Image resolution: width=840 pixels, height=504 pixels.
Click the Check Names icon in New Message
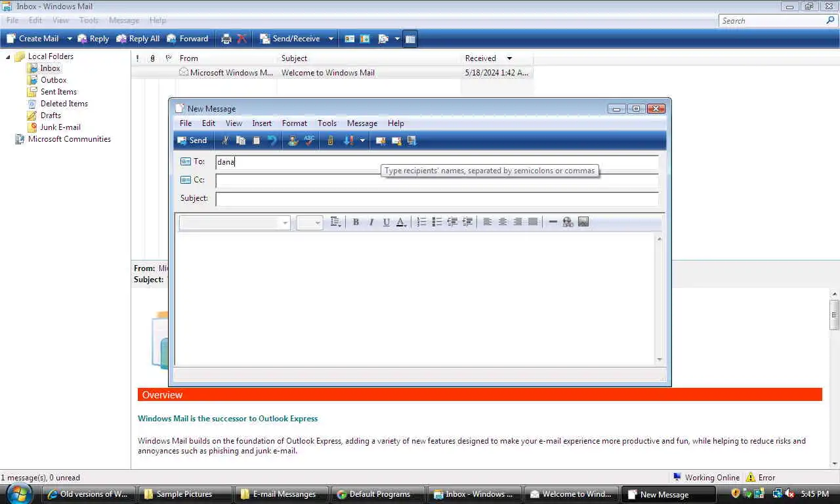[293, 140]
